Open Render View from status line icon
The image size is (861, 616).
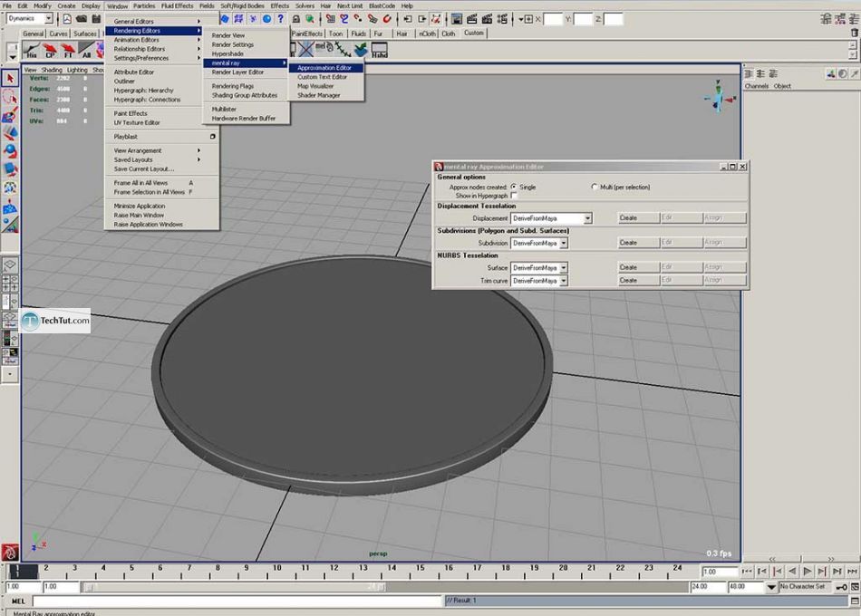pyautogui.click(x=457, y=19)
